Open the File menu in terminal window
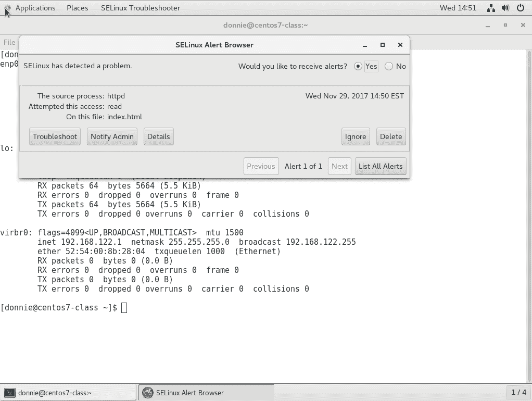This screenshot has height=401, width=532. tap(9, 42)
